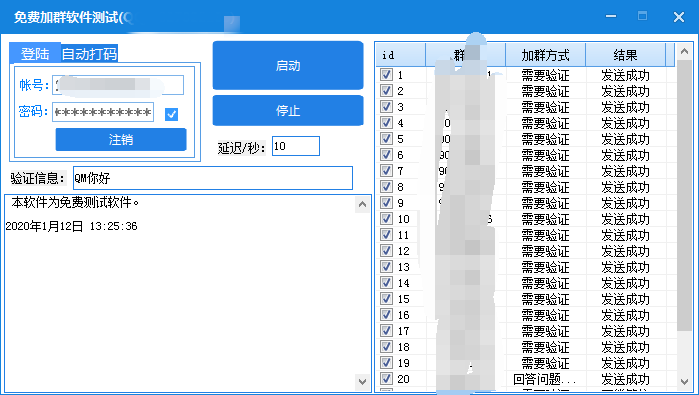This screenshot has height=395, width=699.
Task: Uncheck the row id 13 checkbox
Action: click(x=387, y=267)
